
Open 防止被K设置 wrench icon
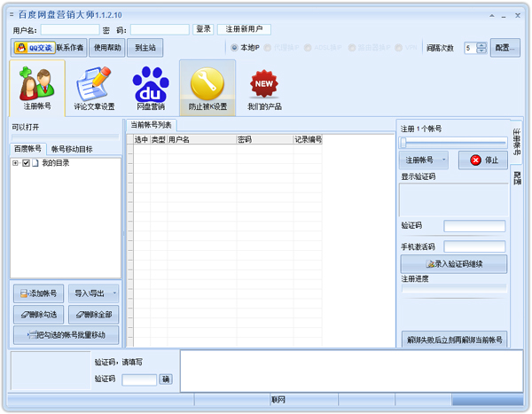(207, 88)
